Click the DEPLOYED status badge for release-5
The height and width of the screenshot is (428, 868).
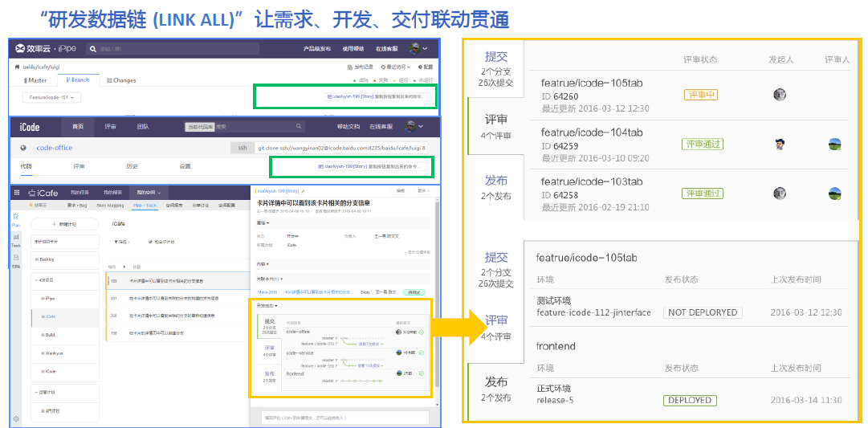click(x=690, y=401)
